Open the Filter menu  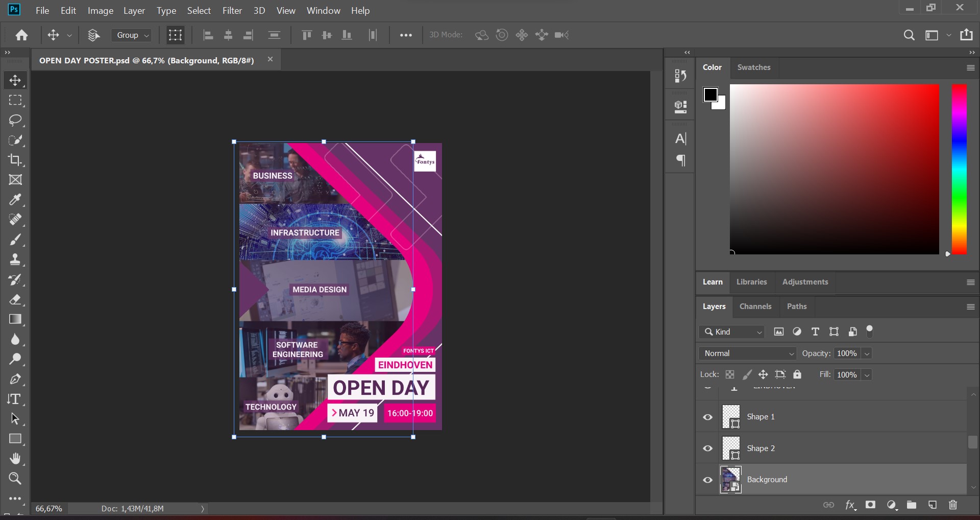pyautogui.click(x=232, y=11)
